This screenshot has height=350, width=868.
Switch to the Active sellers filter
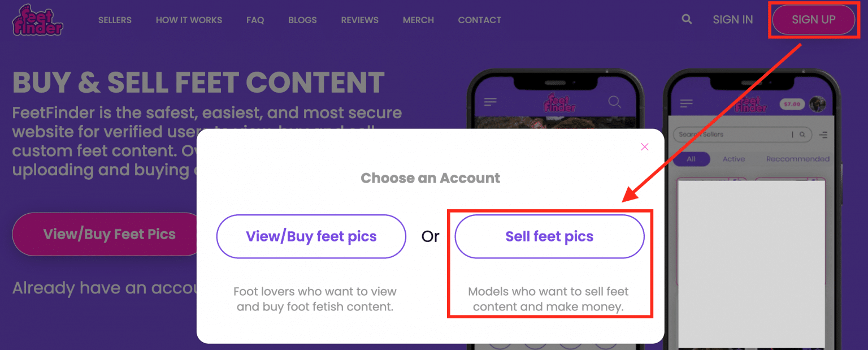point(734,159)
